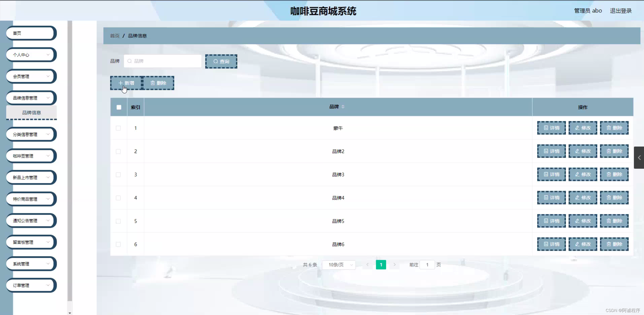
Task: Click 修改 pencil button for 品牌2
Action: [583, 151]
